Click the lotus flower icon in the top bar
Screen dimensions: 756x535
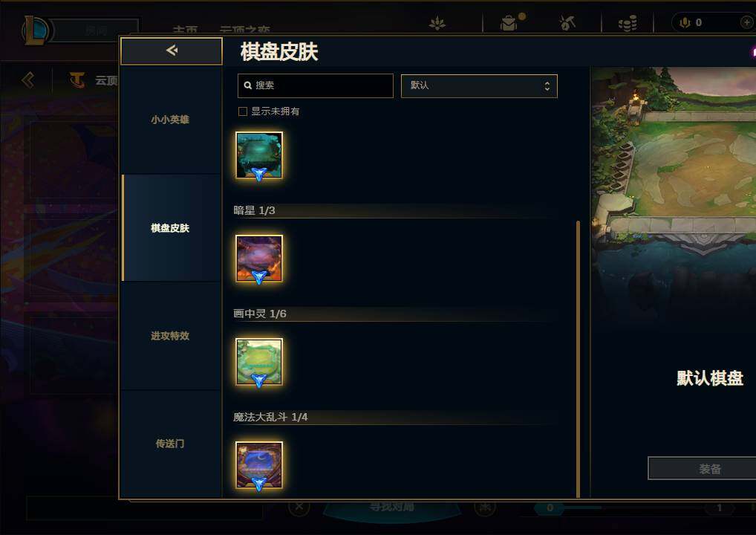click(x=437, y=23)
